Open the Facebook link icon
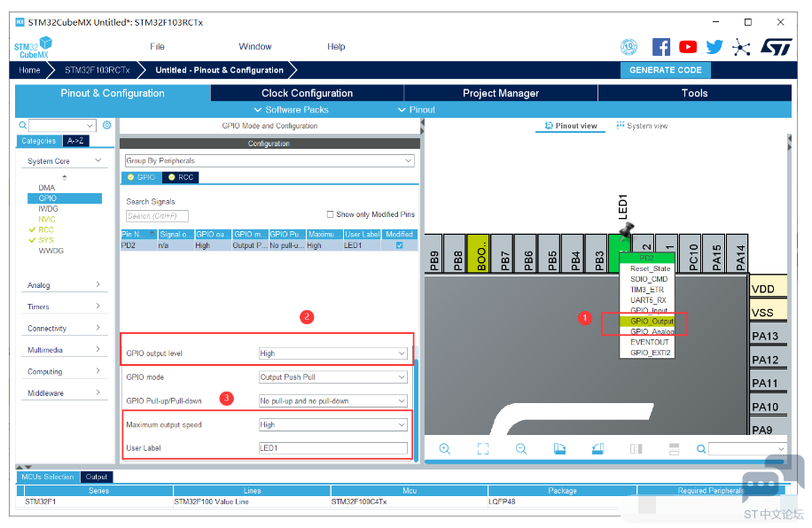 [660, 47]
